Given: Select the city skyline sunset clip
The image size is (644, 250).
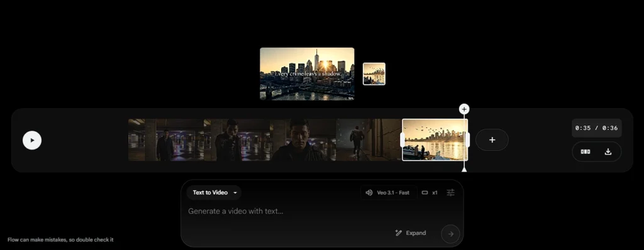Looking at the screenshot, I should click(435, 140).
